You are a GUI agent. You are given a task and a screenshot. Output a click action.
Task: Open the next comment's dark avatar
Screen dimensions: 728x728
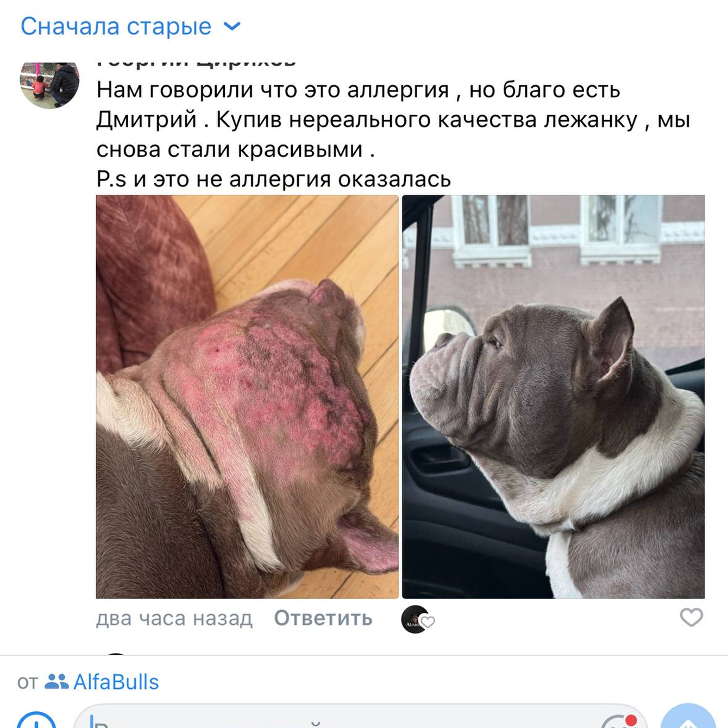coord(115,654)
